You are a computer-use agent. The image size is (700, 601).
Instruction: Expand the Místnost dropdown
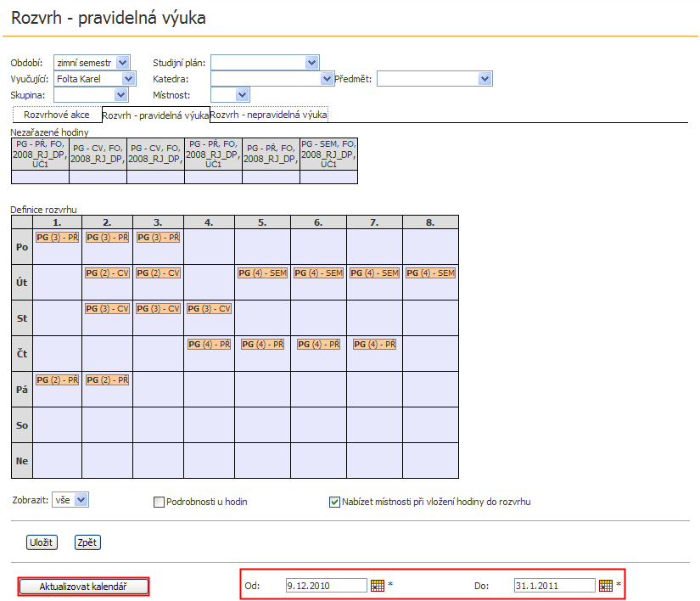click(x=230, y=95)
